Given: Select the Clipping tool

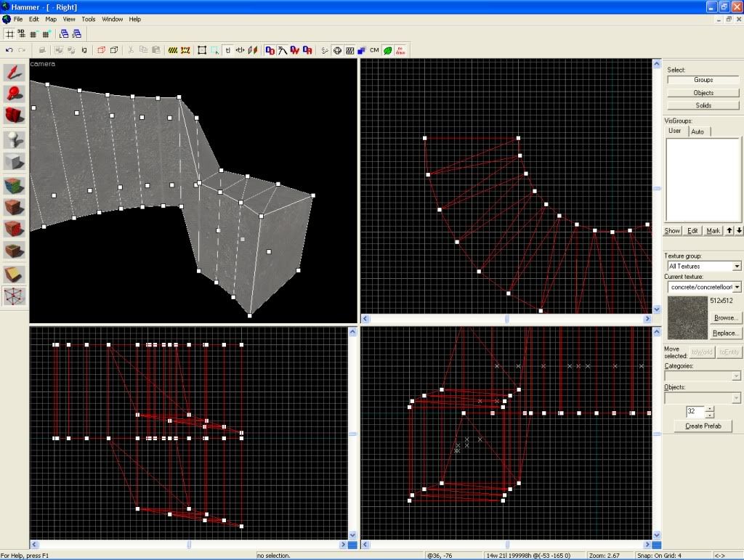Looking at the screenshot, I should tap(15, 275).
